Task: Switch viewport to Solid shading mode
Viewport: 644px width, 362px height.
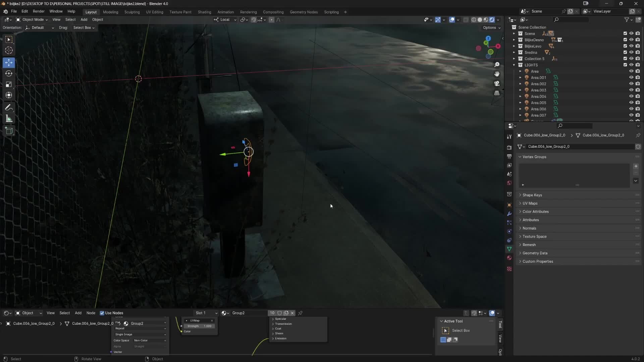Action: (480, 19)
